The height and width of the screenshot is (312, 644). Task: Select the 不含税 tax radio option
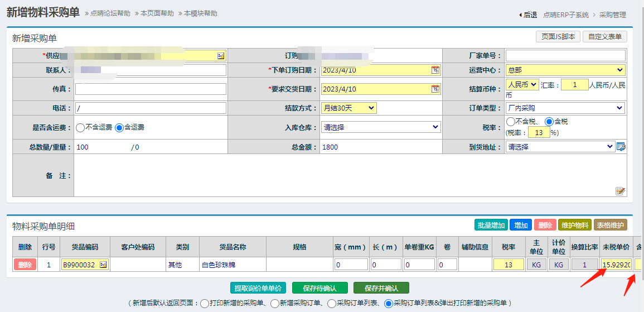coord(511,122)
